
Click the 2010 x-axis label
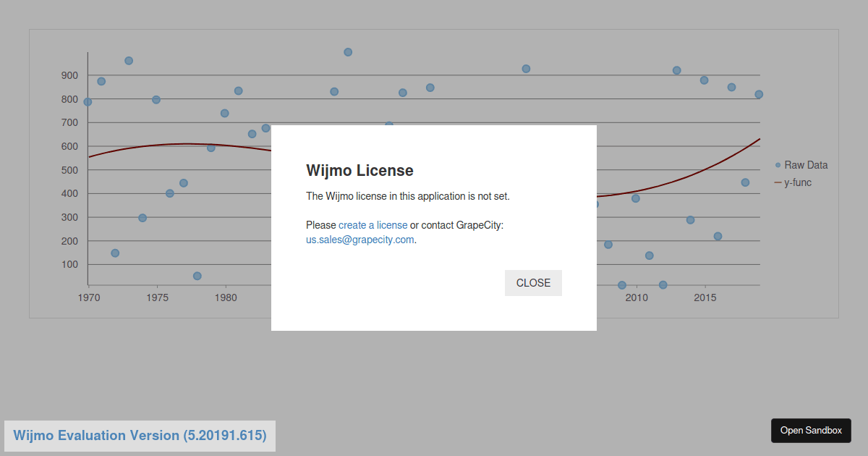[x=637, y=297]
